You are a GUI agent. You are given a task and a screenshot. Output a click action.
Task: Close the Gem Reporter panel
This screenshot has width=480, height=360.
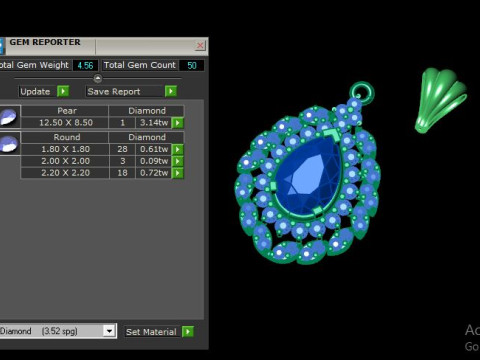(x=200, y=46)
